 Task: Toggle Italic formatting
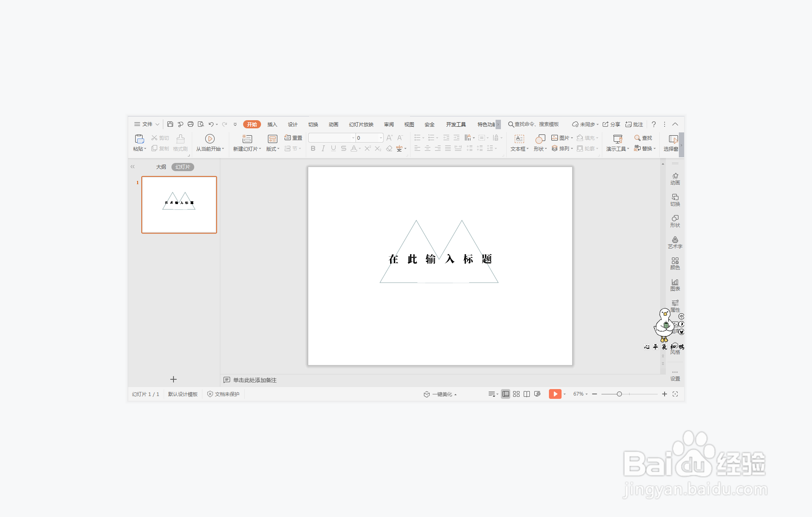tap(323, 149)
